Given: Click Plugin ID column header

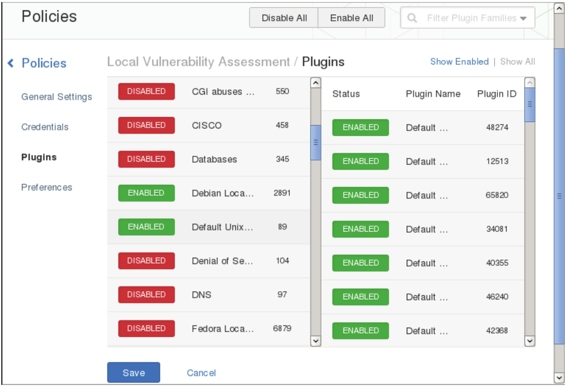Looking at the screenshot, I should click(x=496, y=94).
